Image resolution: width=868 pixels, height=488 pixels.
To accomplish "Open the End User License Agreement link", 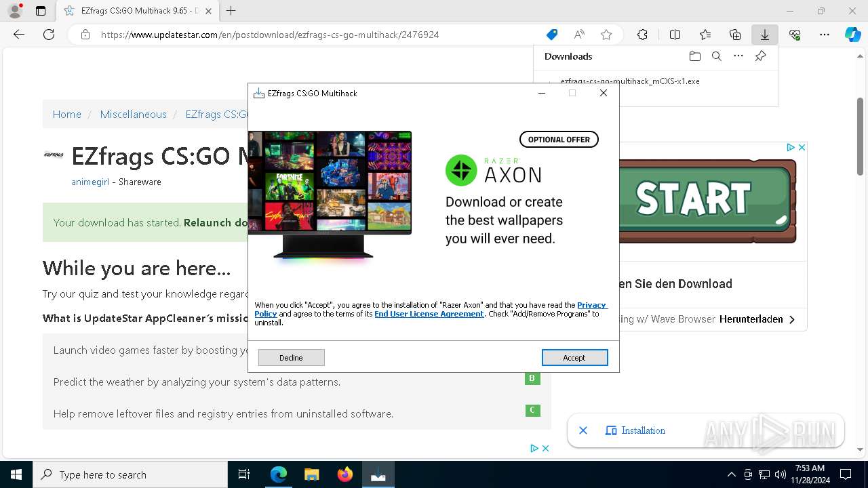I will pos(429,314).
